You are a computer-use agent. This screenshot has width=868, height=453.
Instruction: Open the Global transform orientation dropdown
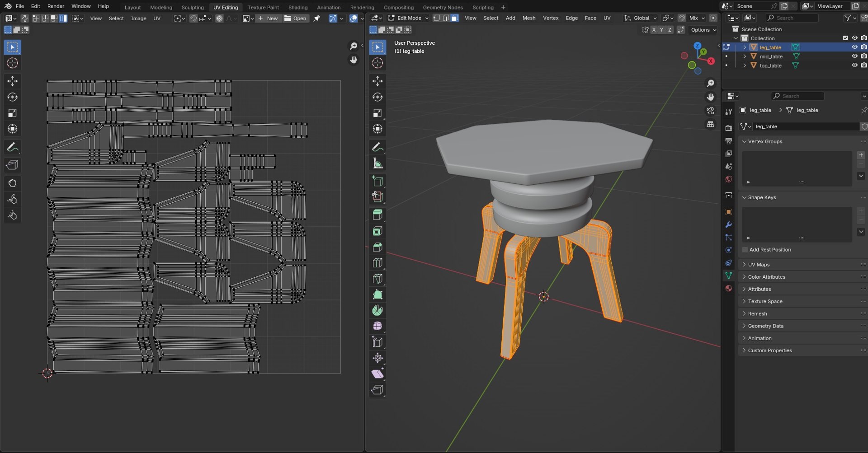tap(641, 18)
